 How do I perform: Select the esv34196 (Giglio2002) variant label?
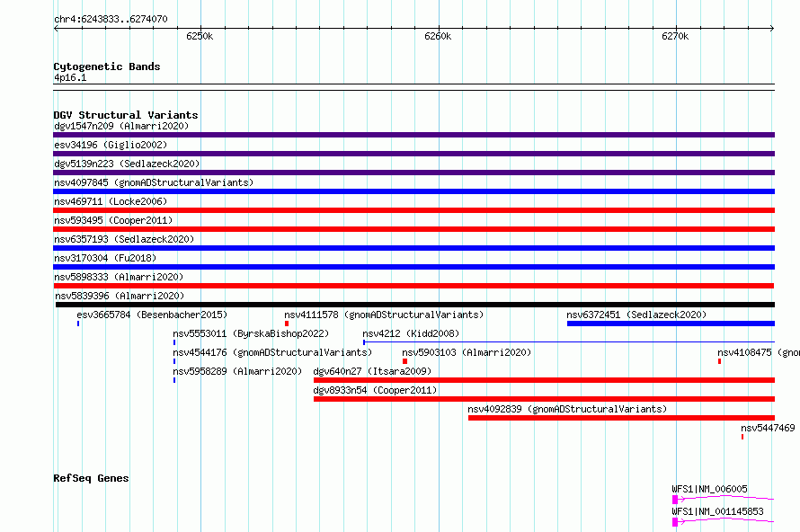(111, 145)
